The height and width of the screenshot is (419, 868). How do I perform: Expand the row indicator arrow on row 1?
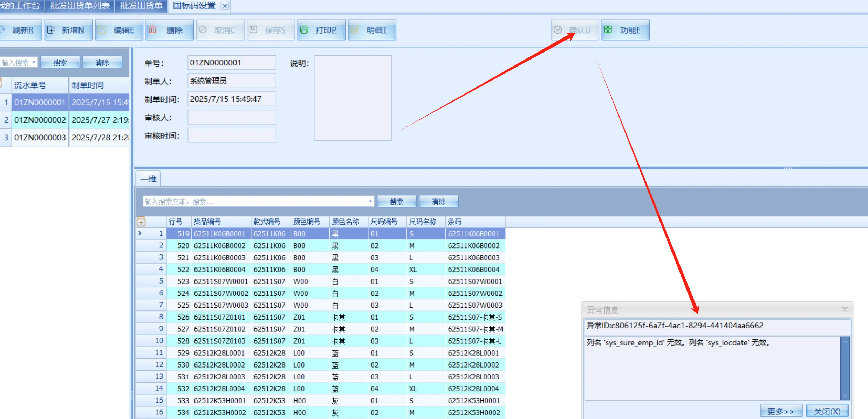point(140,233)
